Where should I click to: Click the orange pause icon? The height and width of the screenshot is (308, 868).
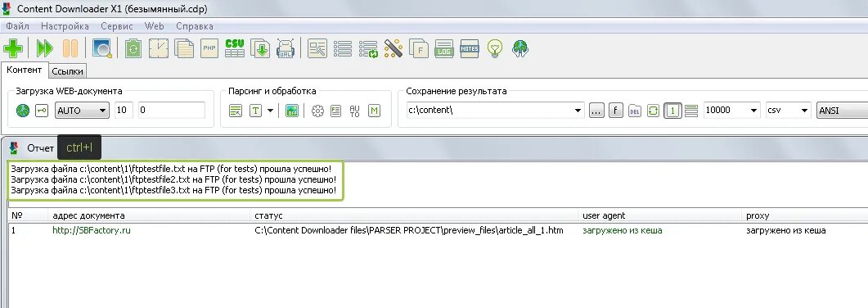click(x=70, y=48)
